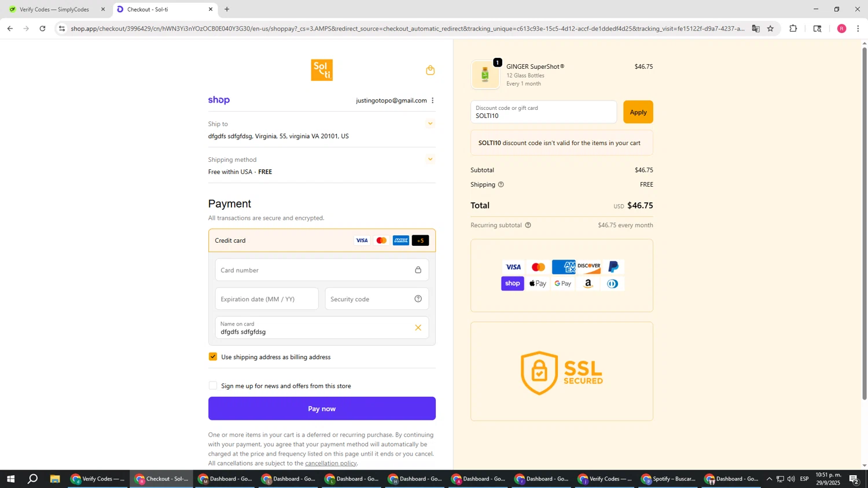
Task: Click the Mastercard logo in Credit card row
Action: 381,241
